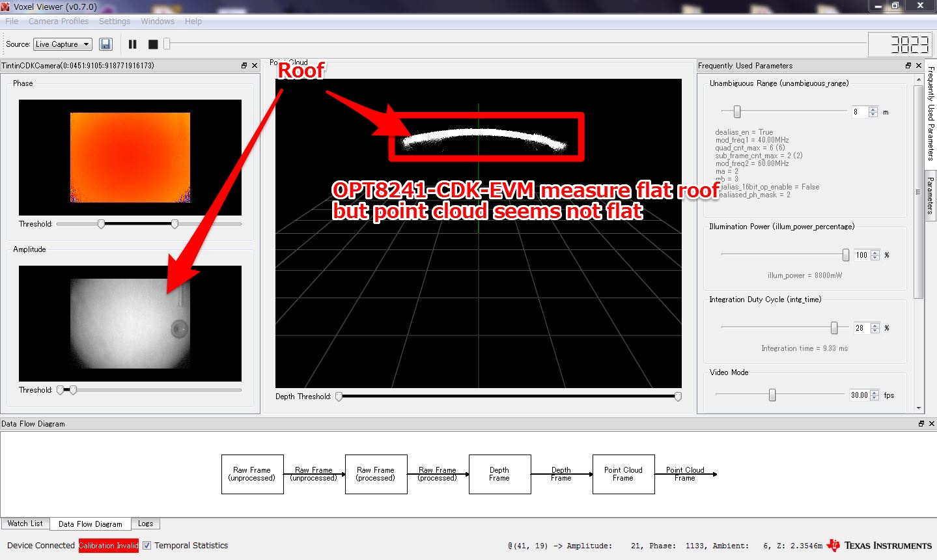
Task: Float the Frequently Used Parameters panel
Action: [908, 66]
